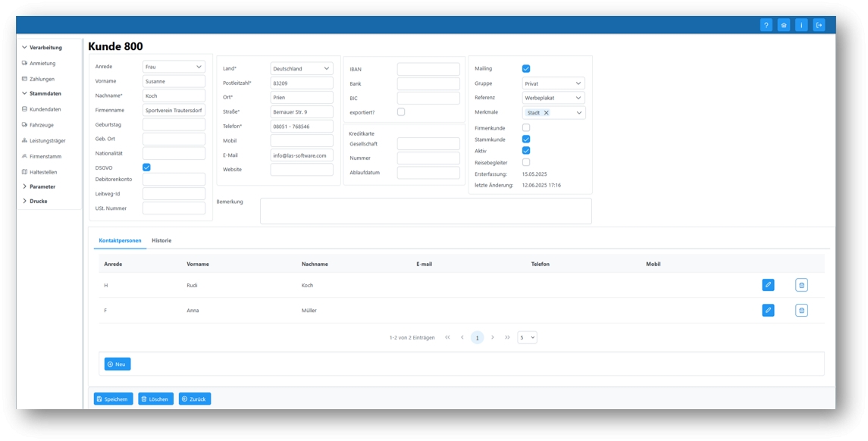Open the Referenz dropdown showing Werbeplakat
This screenshot has height=441, width=868.
[553, 98]
